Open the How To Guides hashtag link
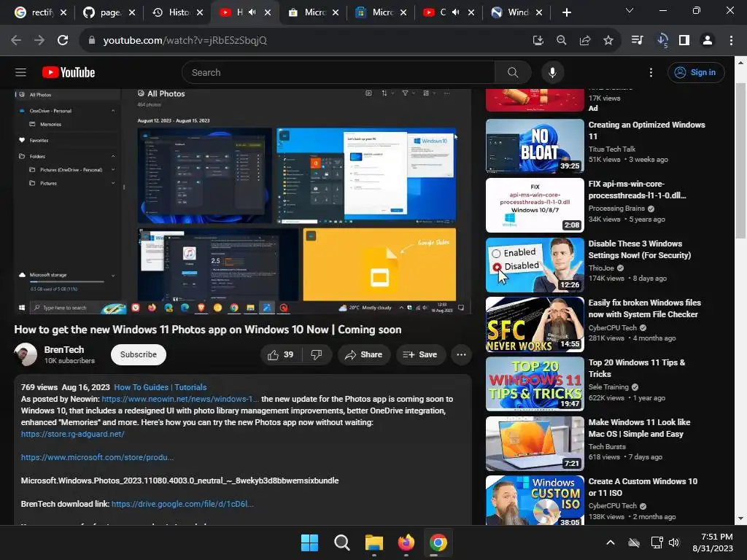Viewport: 747px width, 560px height. tap(160, 387)
